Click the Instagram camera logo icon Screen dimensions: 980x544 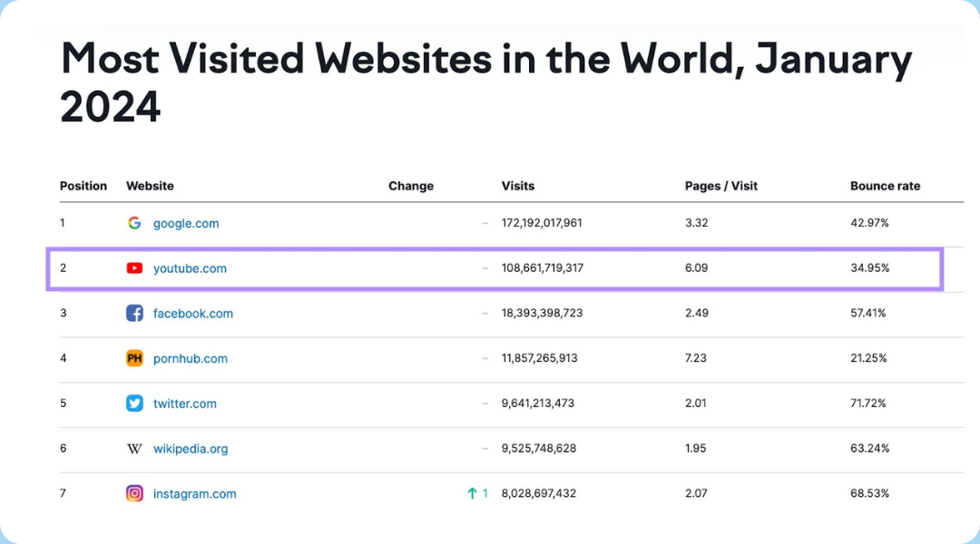click(134, 493)
